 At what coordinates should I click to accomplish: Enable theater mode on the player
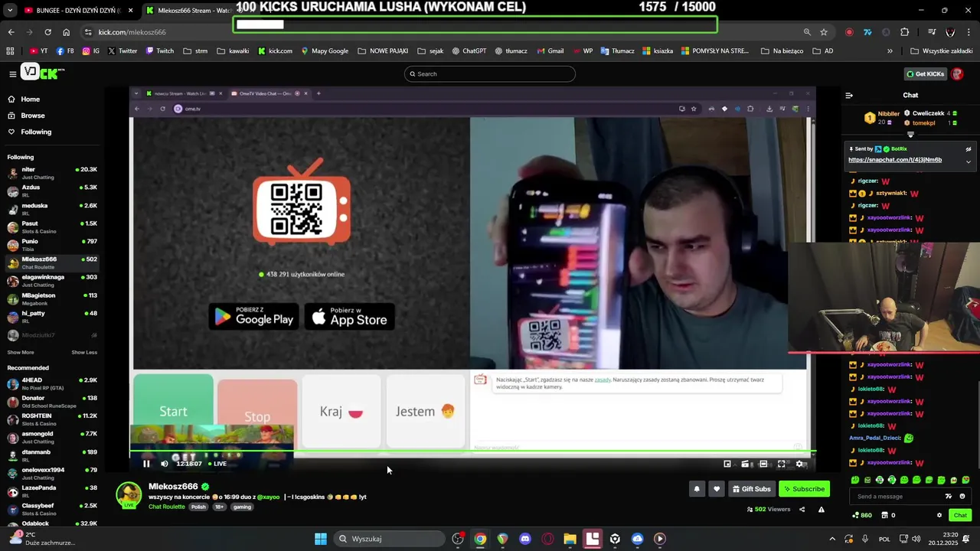click(763, 464)
